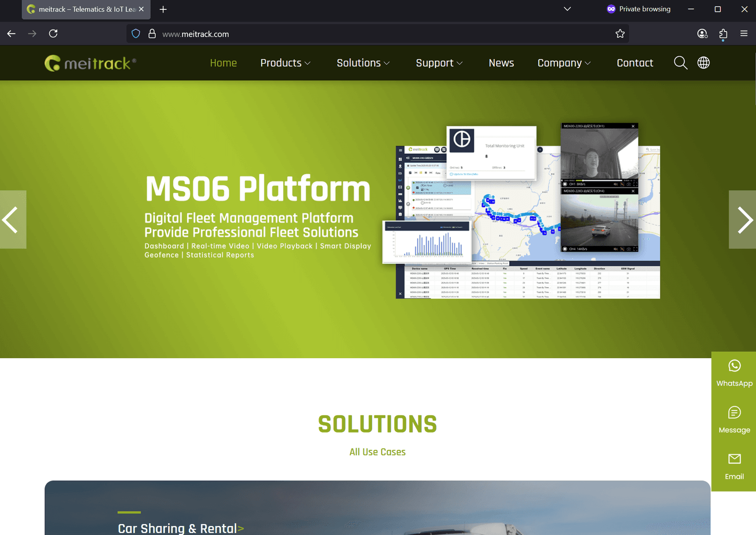Expand the Support dropdown menu
The width and height of the screenshot is (756, 535).
[439, 63]
